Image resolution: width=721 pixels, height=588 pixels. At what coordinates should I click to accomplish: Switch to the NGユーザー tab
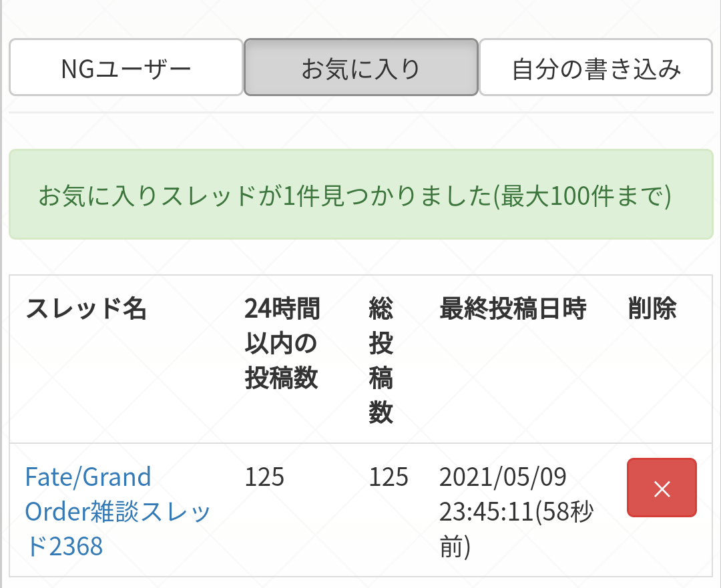coord(126,68)
